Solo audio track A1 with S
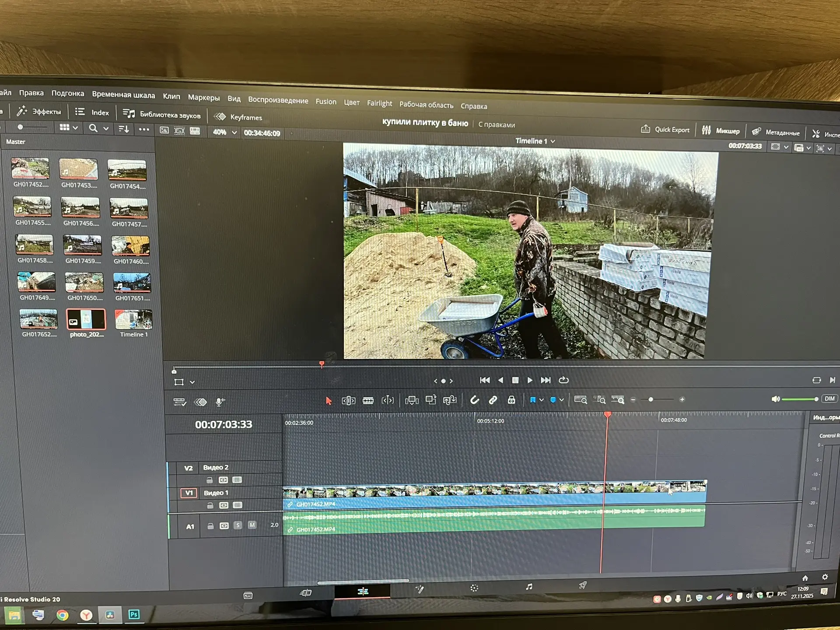 tap(238, 525)
